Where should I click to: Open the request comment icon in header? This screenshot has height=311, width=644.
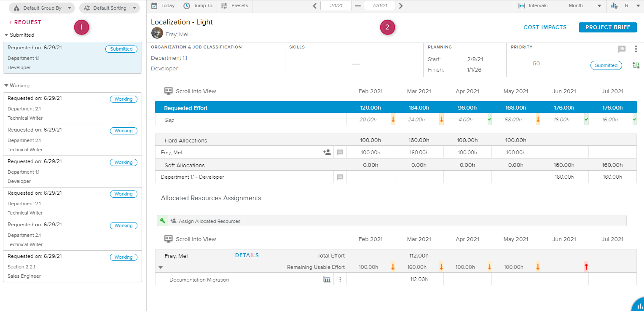tap(622, 49)
